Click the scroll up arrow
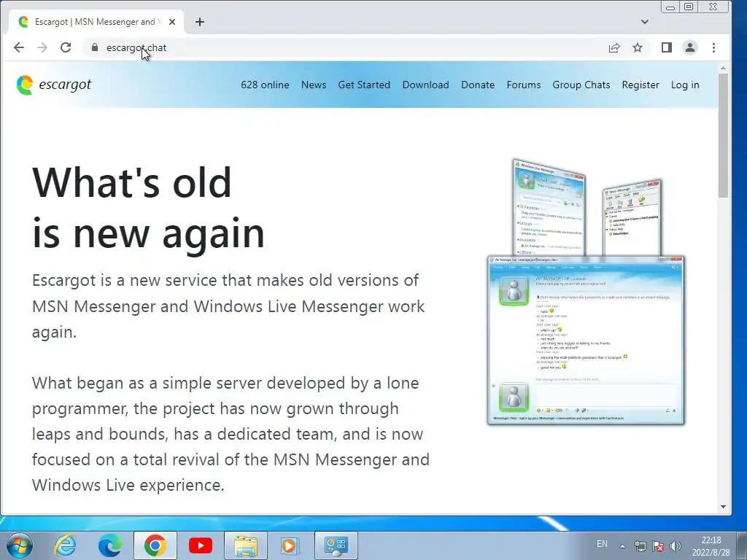747x560 pixels. (x=723, y=69)
